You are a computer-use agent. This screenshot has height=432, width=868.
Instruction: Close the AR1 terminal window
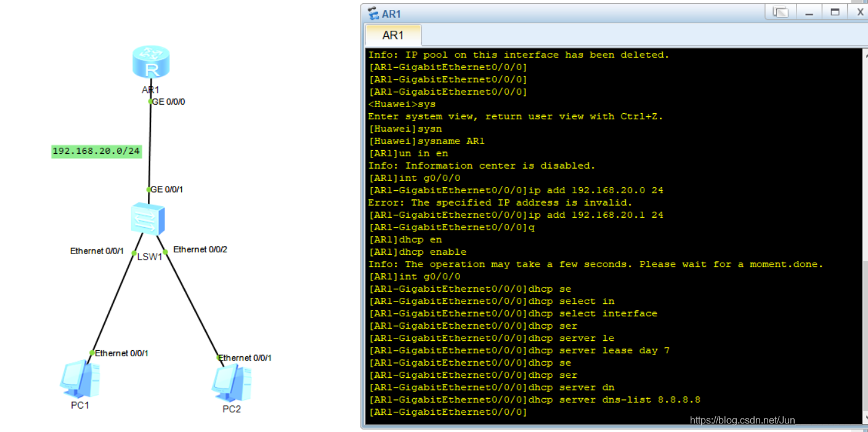click(x=860, y=12)
